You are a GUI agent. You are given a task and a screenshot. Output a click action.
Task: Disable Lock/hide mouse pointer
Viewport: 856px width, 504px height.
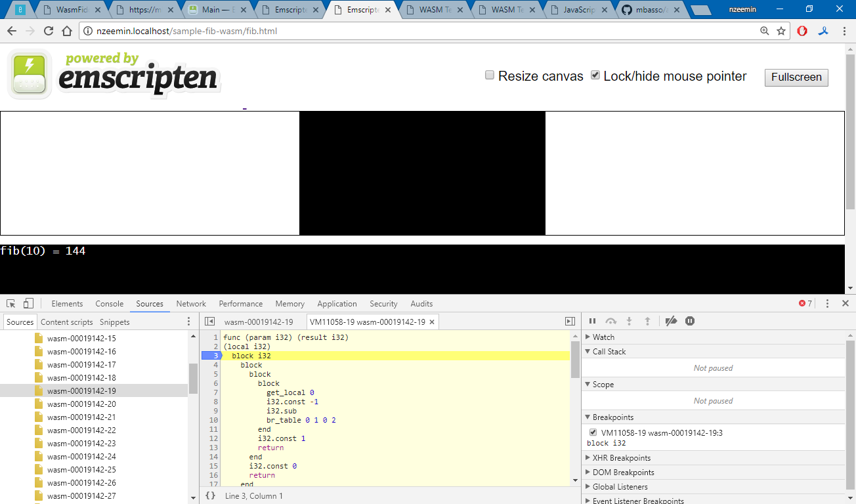[595, 75]
